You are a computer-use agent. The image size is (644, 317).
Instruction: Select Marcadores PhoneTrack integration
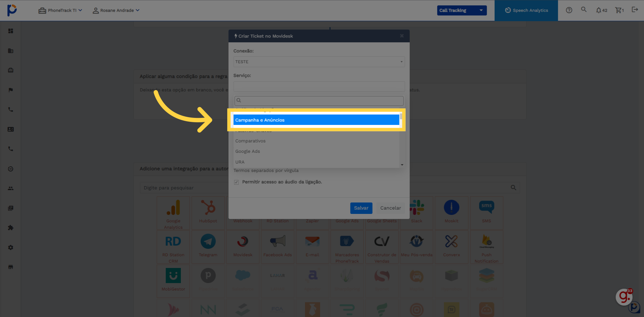pos(347,247)
